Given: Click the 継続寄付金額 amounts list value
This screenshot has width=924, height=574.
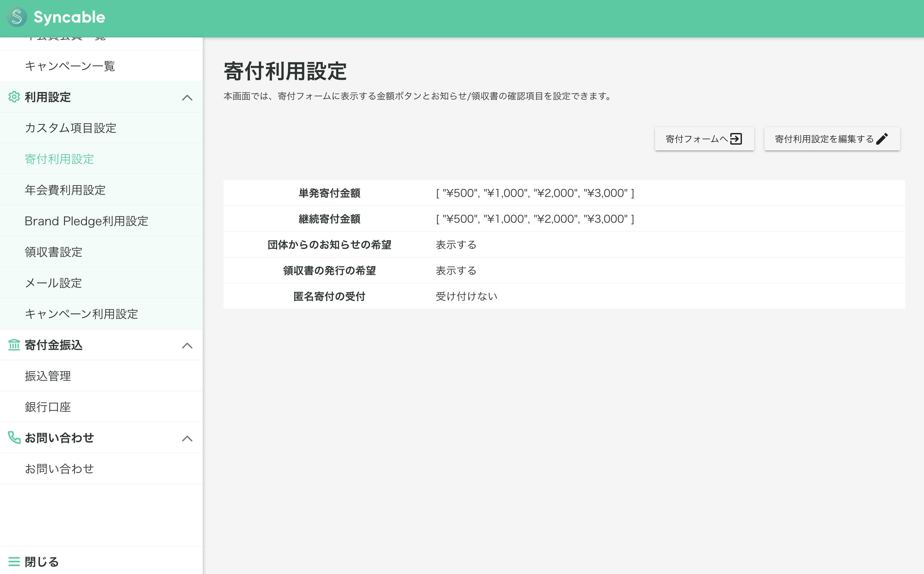Looking at the screenshot, I should click(535, 219).
